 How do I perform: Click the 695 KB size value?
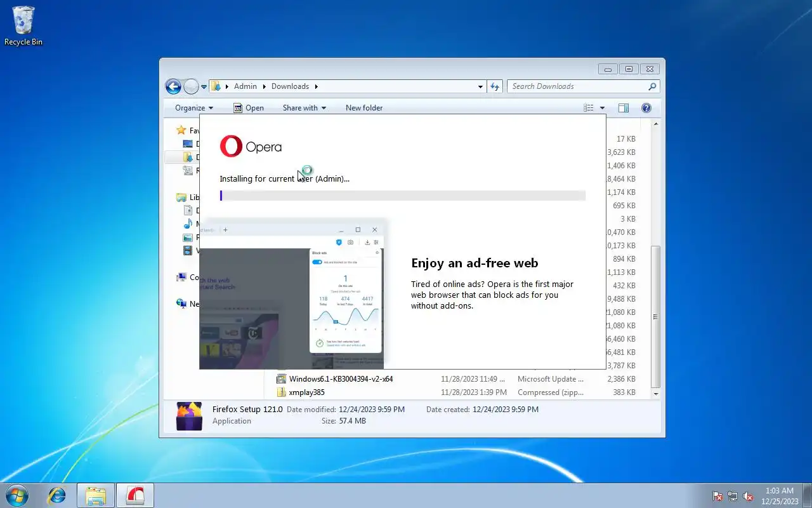(x=624, y=206)
